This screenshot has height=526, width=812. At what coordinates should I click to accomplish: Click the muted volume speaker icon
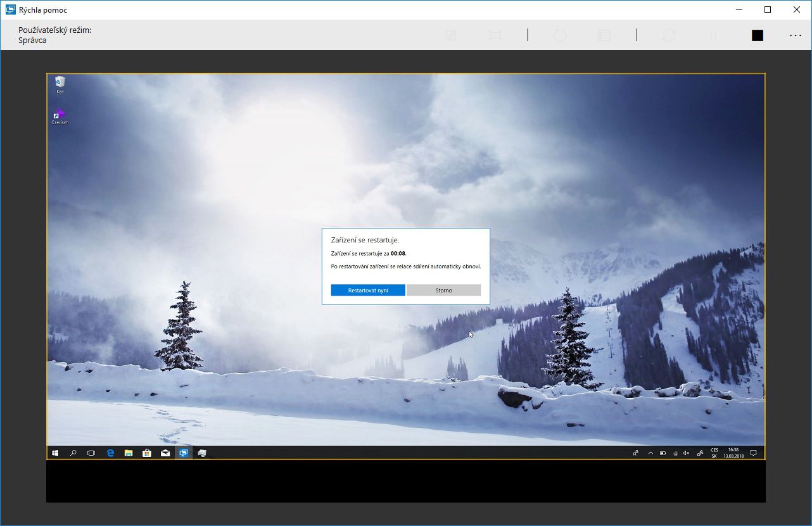[686, 453]
